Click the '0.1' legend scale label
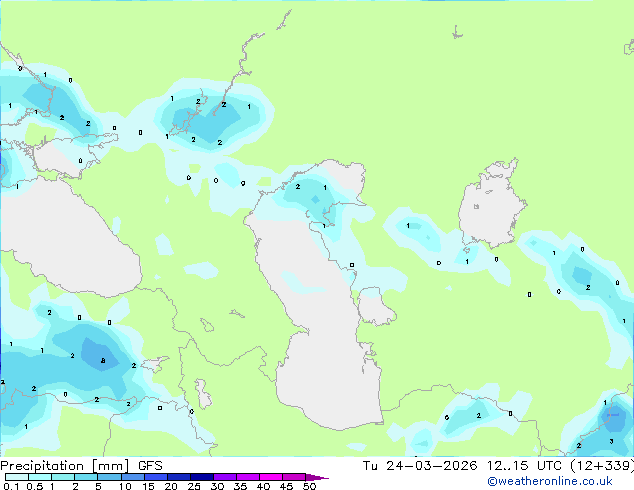The image size is (634, 490). [12, 486]
